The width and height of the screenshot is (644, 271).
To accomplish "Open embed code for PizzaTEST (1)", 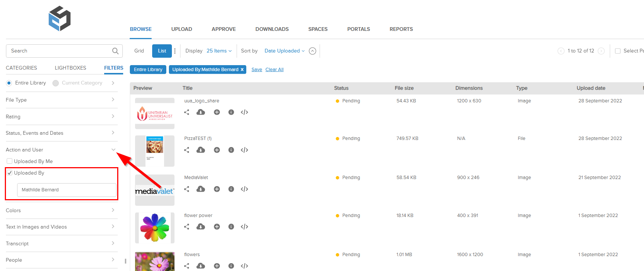I will click(244, 150).
